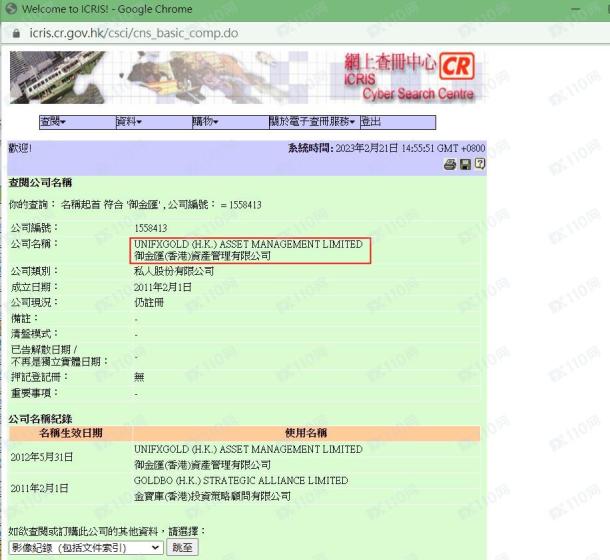Click the padlock icon in address bar

(x=16, y=33)
